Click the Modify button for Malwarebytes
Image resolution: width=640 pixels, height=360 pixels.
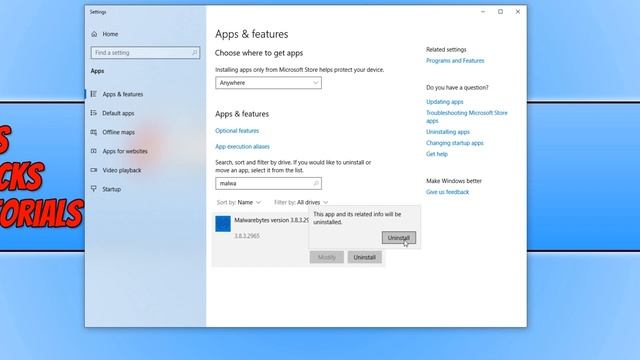[327, 257]
